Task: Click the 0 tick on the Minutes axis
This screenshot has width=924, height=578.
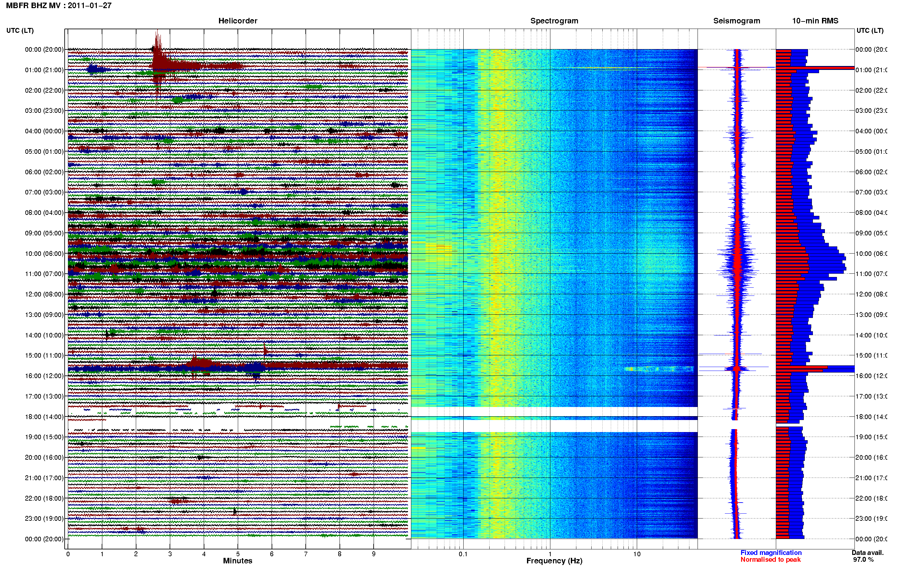Action: [68, 554]
